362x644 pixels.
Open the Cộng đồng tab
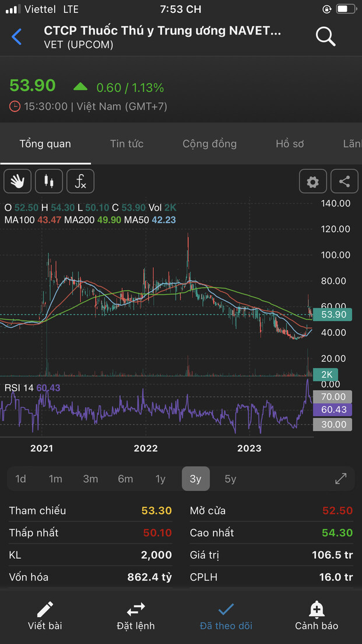(x=209, y=144)
